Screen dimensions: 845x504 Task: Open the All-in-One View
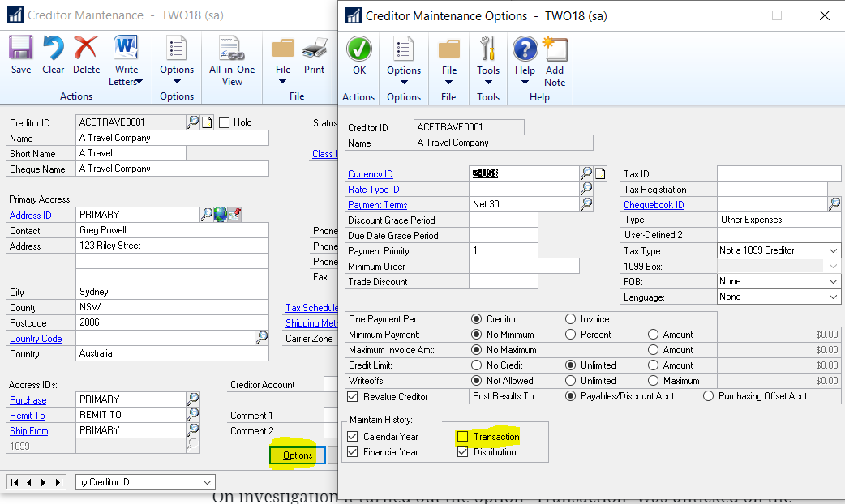231,57
